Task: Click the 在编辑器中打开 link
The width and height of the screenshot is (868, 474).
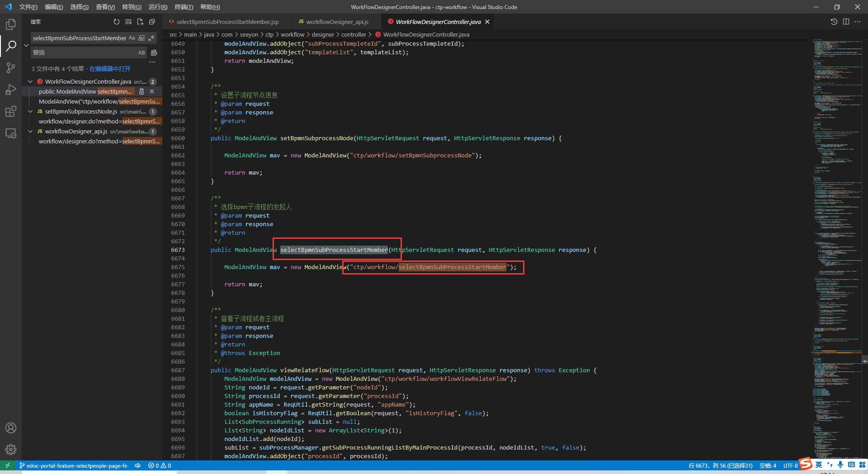Action: tap(110, 69)
